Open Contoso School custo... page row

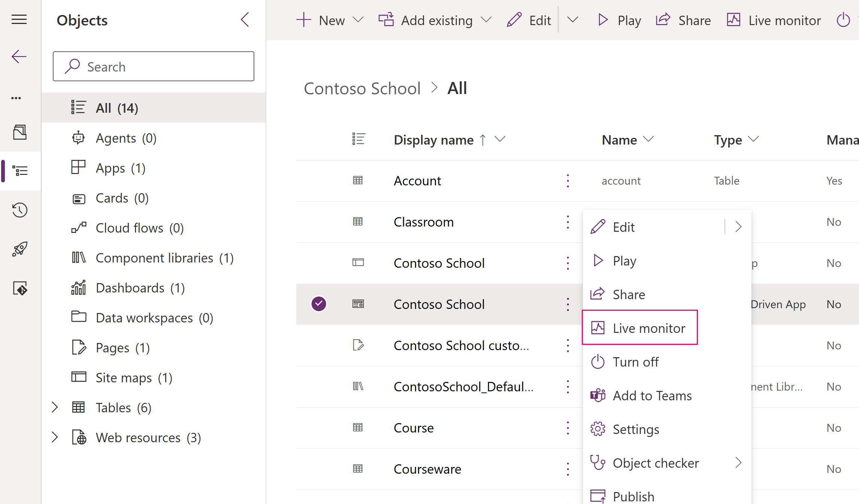click(462, 346)
